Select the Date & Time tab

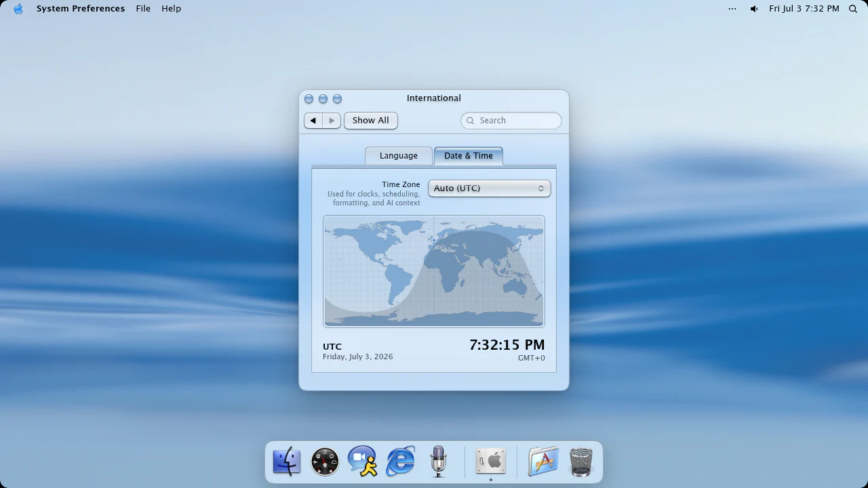(469, 156)
